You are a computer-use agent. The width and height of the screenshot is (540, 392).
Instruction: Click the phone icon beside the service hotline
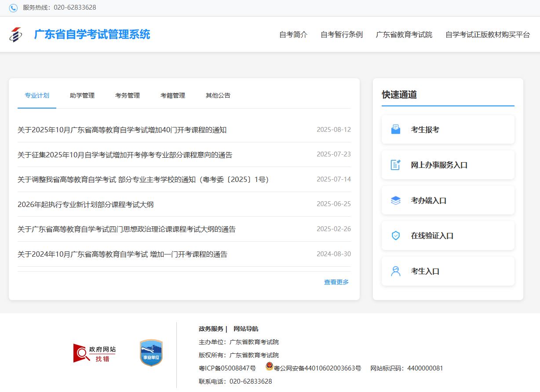pos(13,8)
